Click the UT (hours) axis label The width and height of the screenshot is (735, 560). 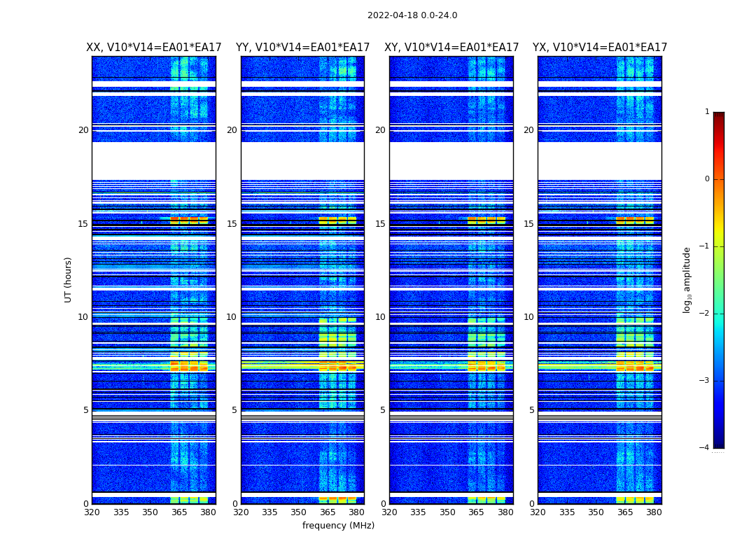pos(68,280)
